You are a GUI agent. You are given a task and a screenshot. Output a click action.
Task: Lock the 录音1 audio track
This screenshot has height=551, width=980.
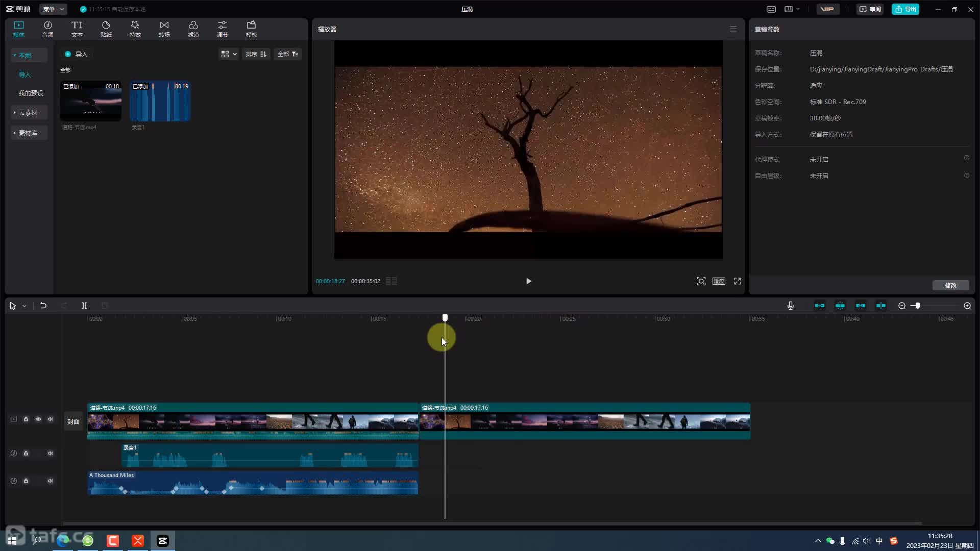point(26,453)
